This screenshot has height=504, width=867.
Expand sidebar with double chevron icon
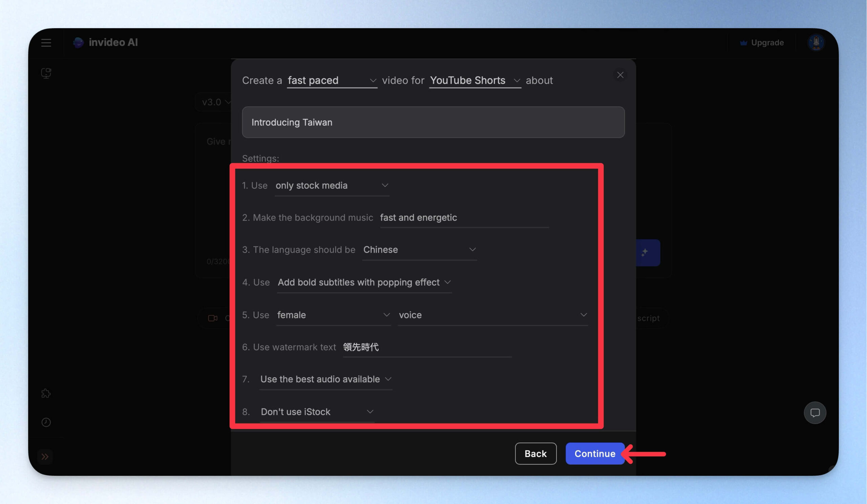point(45,457)
